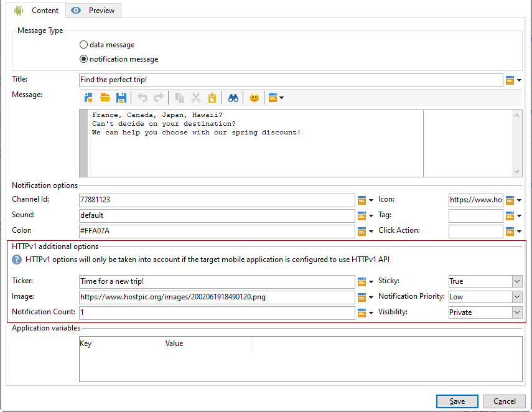
Task: Click the binoculars find icon
Action: click(233, 98)
